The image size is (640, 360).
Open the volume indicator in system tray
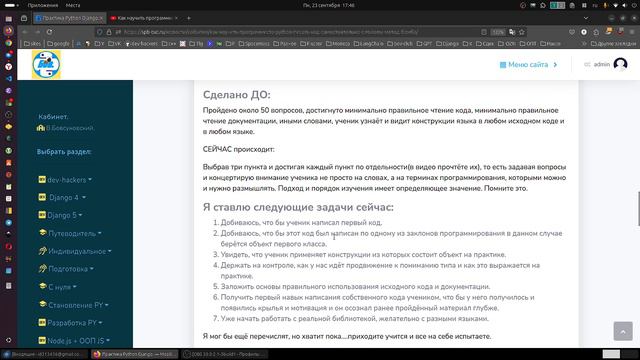(x=625, y=5)
